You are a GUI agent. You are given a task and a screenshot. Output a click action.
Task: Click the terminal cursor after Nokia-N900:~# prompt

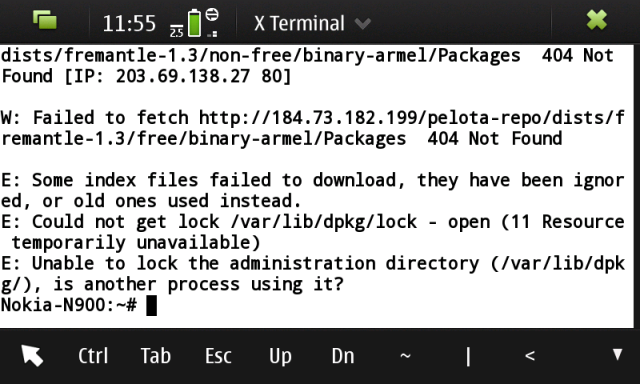click(151, 306)
